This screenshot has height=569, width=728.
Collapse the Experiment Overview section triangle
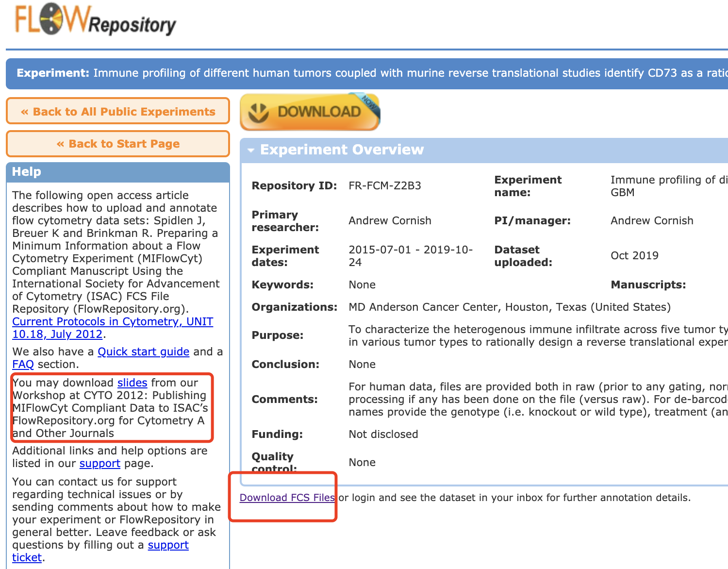pyautogui.click(x=251, y=151)
